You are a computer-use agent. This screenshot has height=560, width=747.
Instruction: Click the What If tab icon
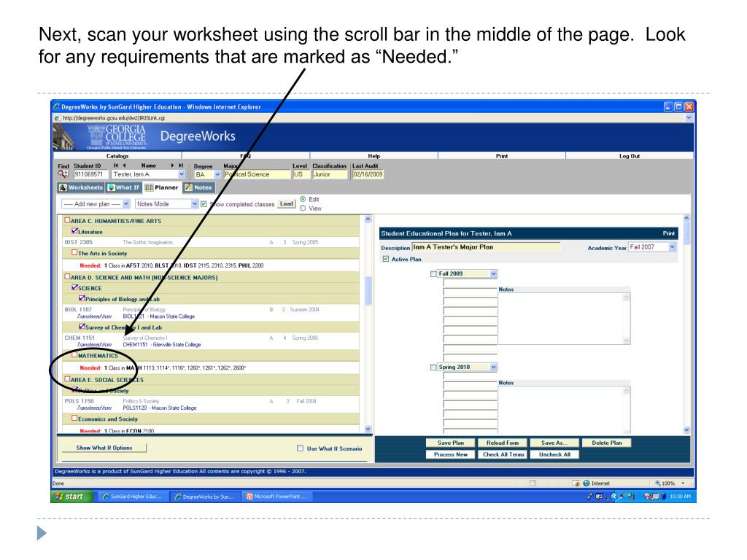(112, 187)
